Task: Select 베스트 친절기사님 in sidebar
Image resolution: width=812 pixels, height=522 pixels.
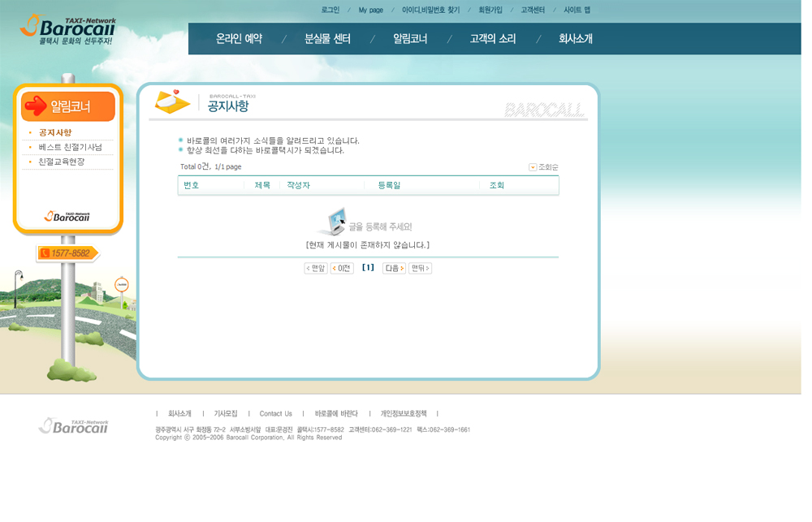Action: 70,147
